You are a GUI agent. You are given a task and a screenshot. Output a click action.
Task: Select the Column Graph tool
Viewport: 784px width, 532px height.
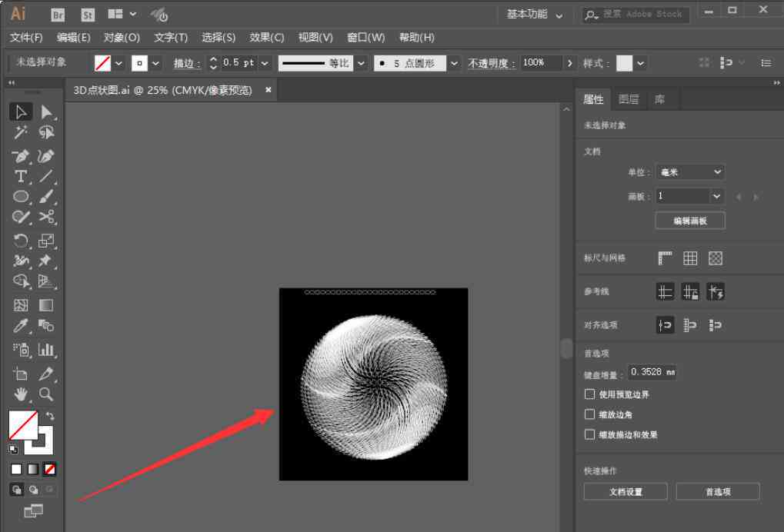(46, 350)
